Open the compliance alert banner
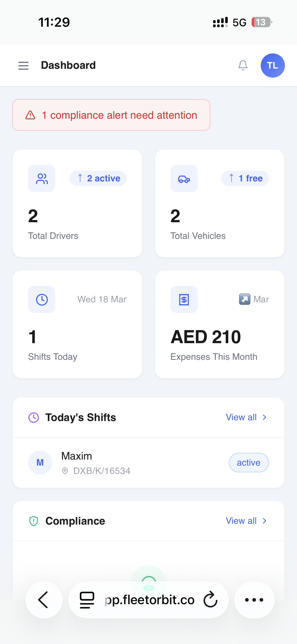Screen dimensions: 297x644 point(111,115)
